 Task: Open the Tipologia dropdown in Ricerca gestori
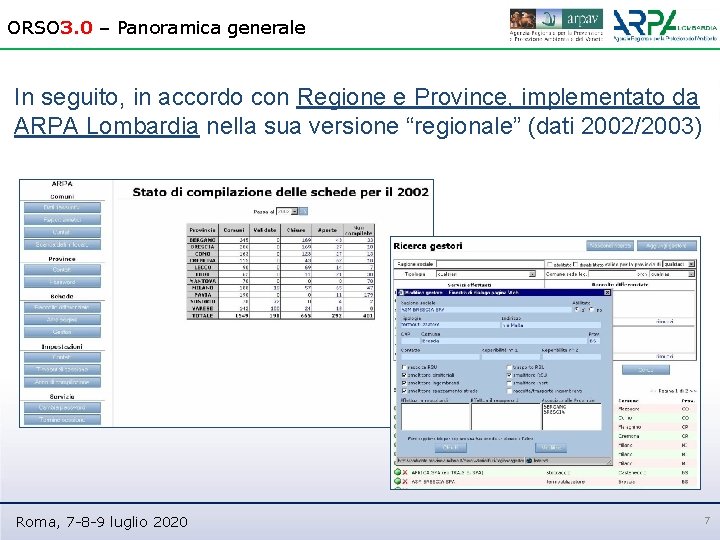coord(486,274)
